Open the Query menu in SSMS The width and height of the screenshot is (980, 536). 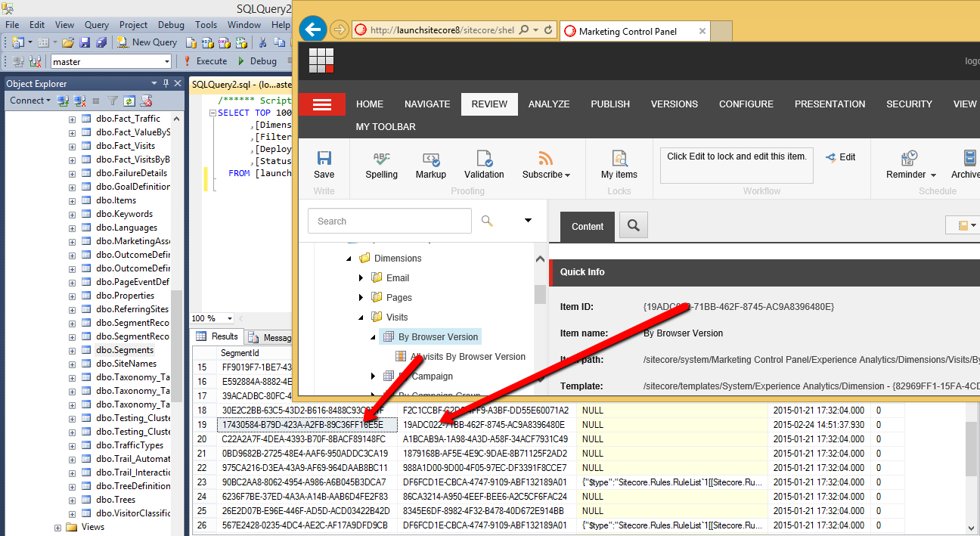[x=97, y=25]
